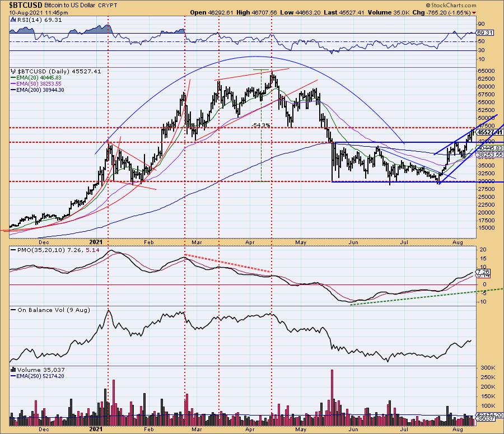Click the RSI(14) 69.31 legend label
Viewport: 504px width, 434px height.
(36, 20)
